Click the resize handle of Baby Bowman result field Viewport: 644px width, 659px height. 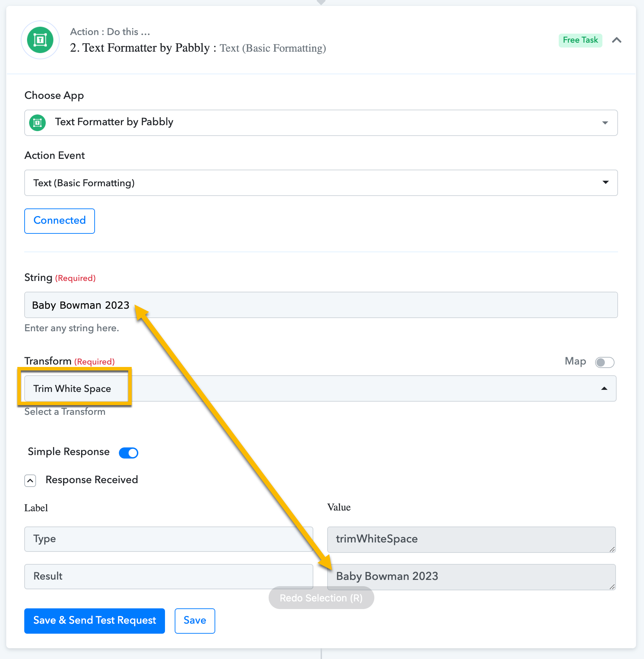612,587
